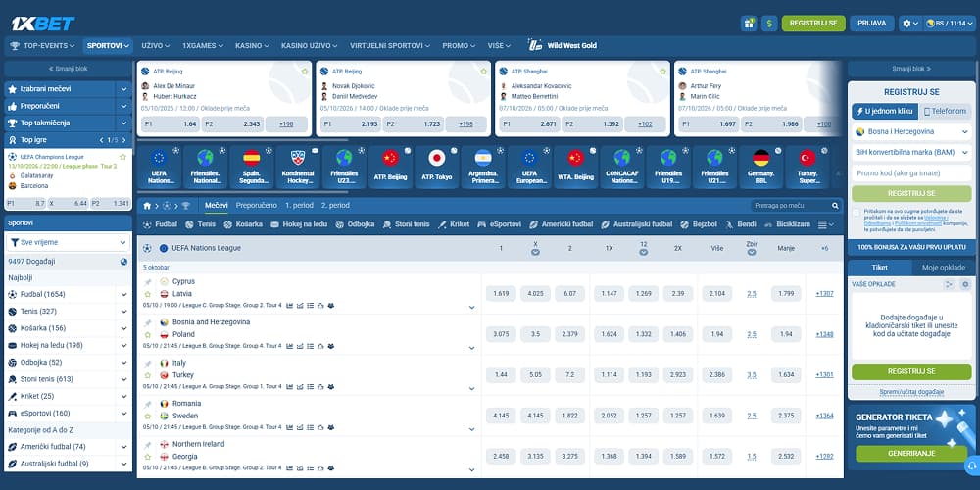The height and width of the screenshot is (490, 980).
Task: Click the green dollar payments icon
Action: (x=769, y=24)
